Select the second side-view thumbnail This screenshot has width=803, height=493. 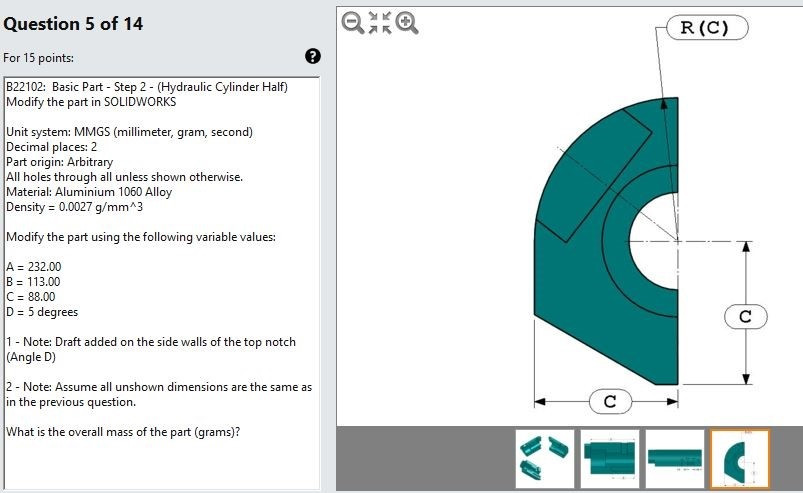[x=609, y=459]
